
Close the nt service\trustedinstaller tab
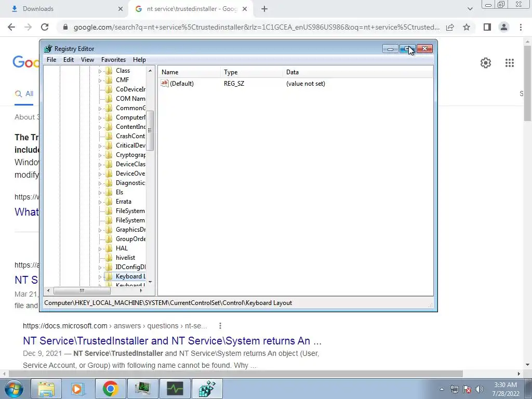[245, 9]
